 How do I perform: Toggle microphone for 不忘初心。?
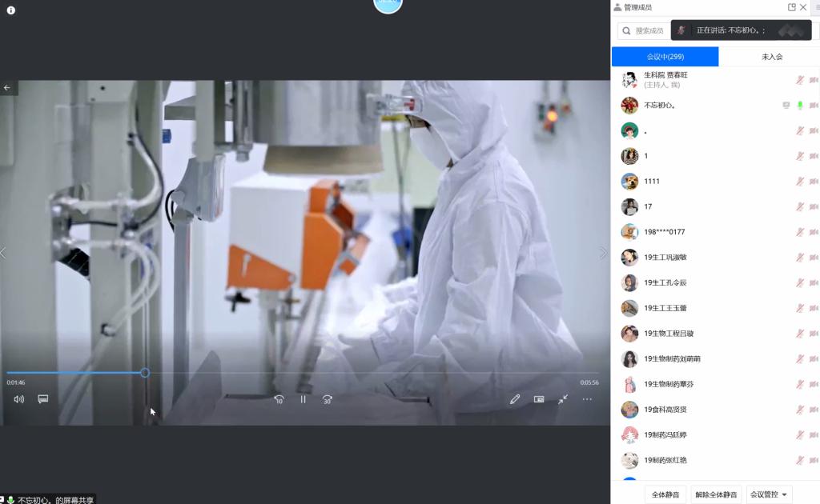799,106
